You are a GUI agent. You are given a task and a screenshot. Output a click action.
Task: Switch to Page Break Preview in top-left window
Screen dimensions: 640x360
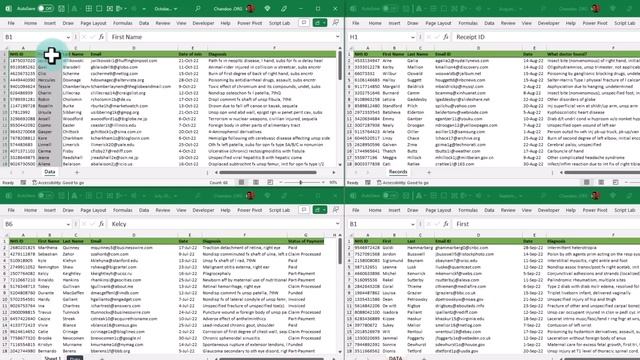point(270,182)
